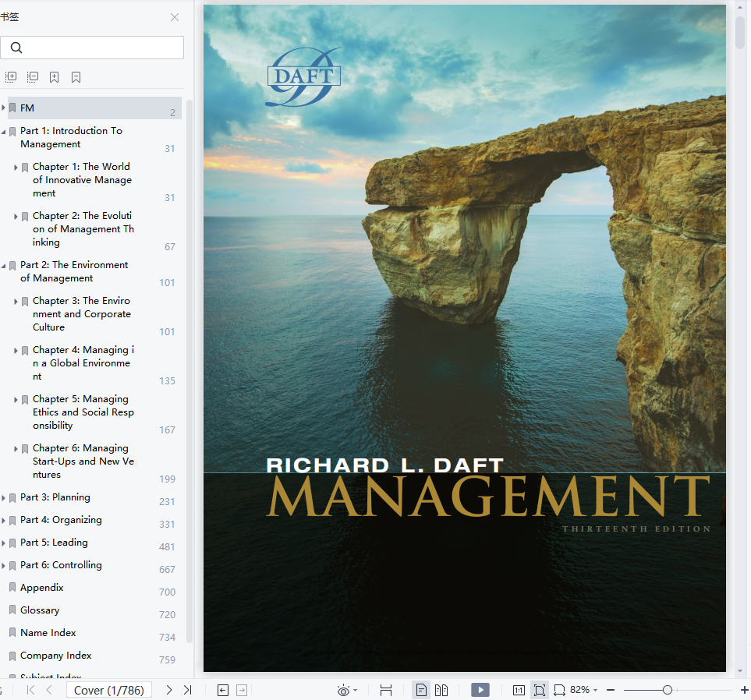Expand Part 6: Controlling

(x=3, y=565)
